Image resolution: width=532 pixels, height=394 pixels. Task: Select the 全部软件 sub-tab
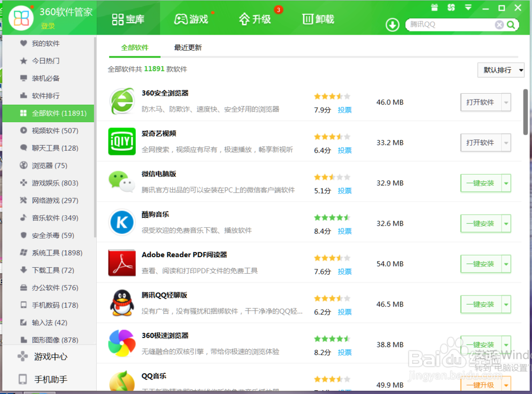[135, 47]
